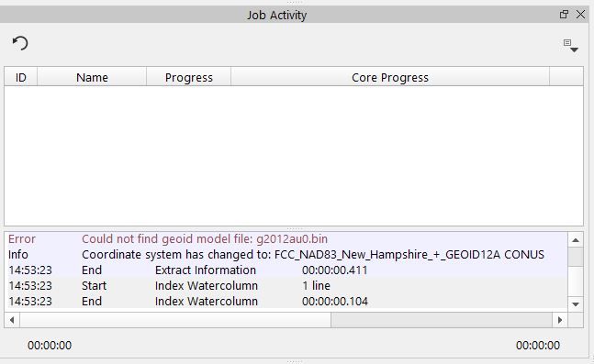Sort by the Name column header
The width and height of the screenshot is (594, 364).
[92, 77]
